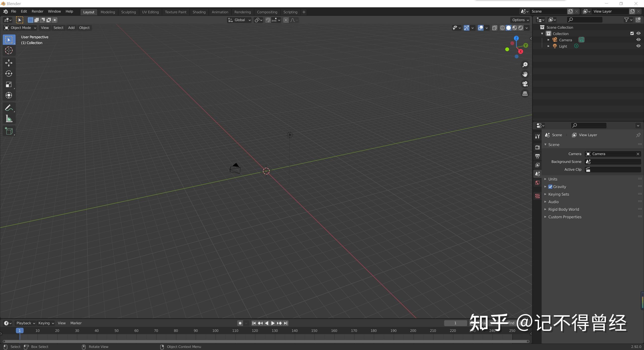This screenshot has height=350, width=644.
Task: Open the Render menu
Action: (x=37, y=12)
